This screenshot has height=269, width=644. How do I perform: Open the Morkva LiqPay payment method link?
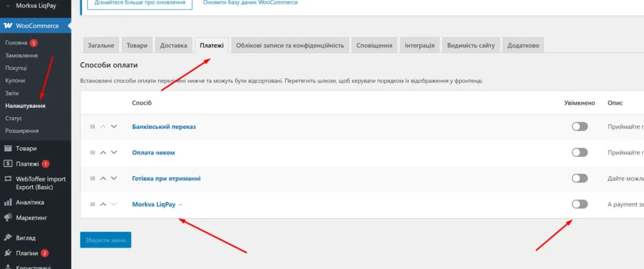coord(153,204)
